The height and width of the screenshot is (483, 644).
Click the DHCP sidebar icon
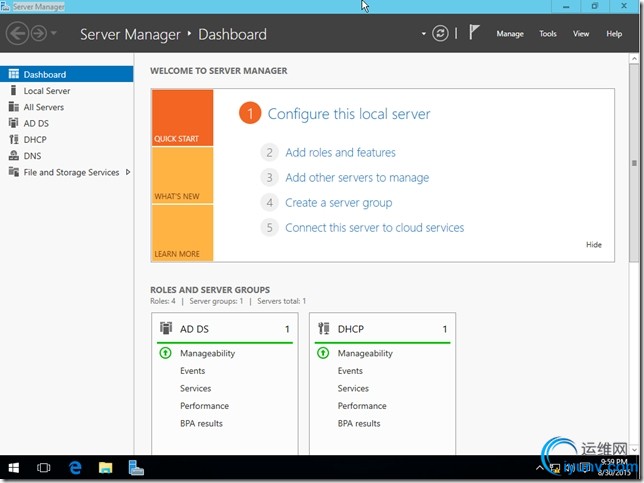[14, 139]
